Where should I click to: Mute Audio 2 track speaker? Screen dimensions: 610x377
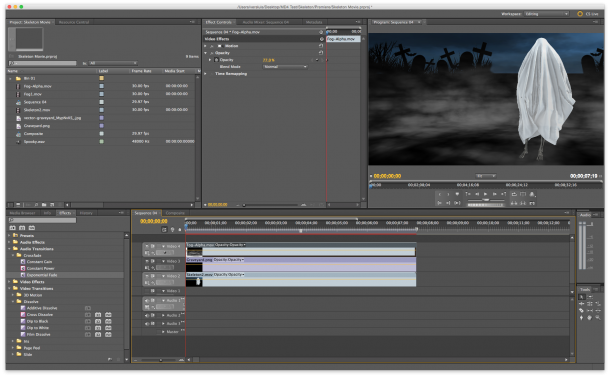click(x=147, y=316)
